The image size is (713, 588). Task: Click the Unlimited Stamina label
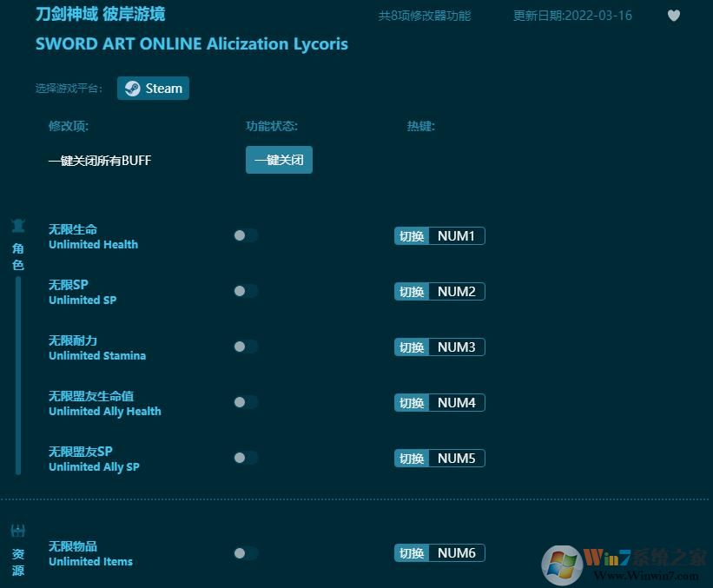[97, 355]
